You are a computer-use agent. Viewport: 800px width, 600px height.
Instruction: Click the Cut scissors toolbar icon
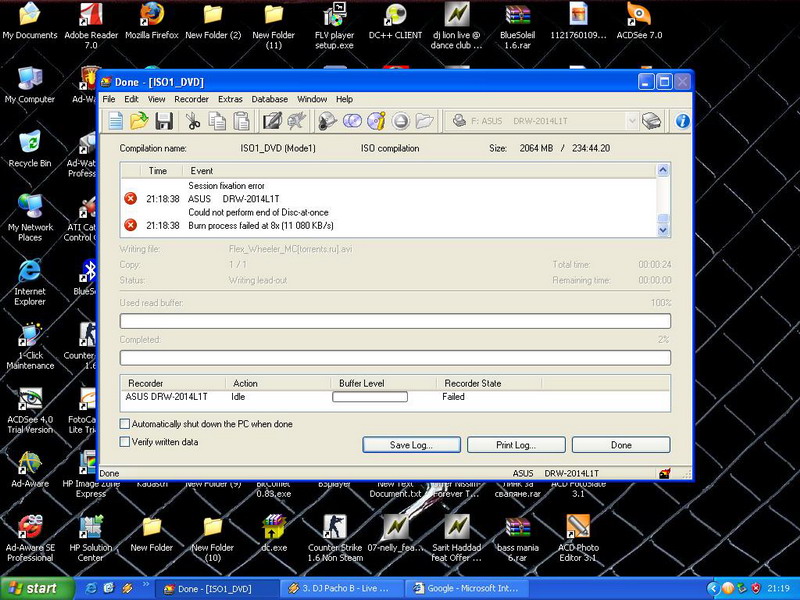[x=193, y=121]
